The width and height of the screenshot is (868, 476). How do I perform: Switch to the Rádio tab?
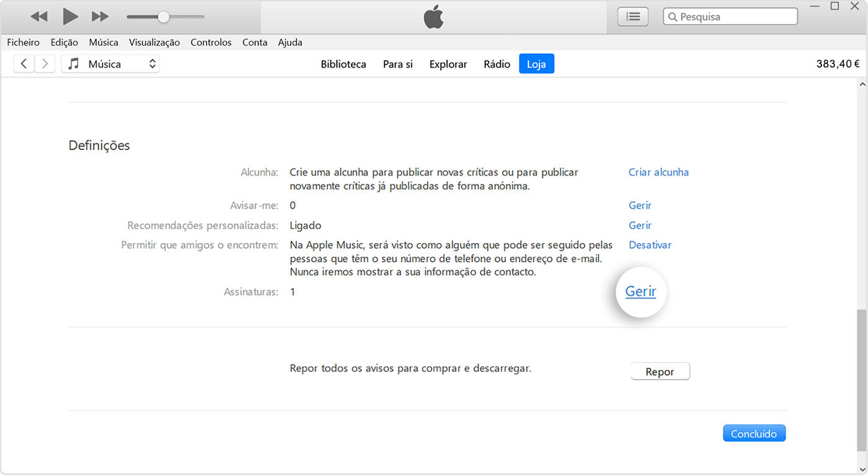(497, 64)
